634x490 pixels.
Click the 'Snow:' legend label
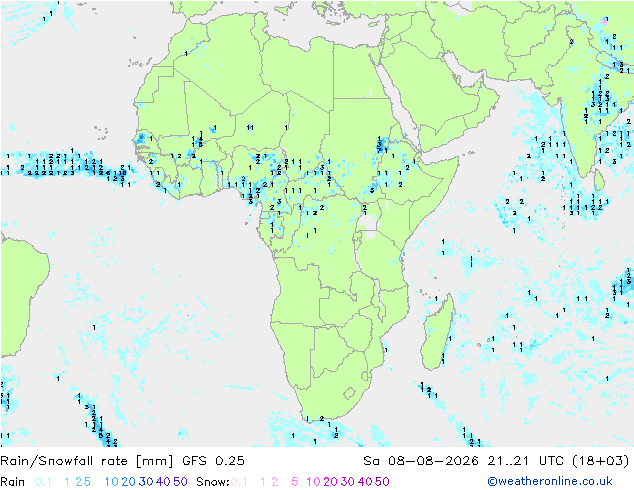click(x=213, y=482)
